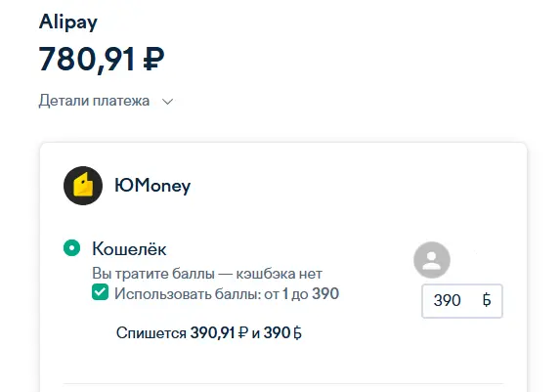Expand the chevron next to Детали платежа

(x=167, y=102)
